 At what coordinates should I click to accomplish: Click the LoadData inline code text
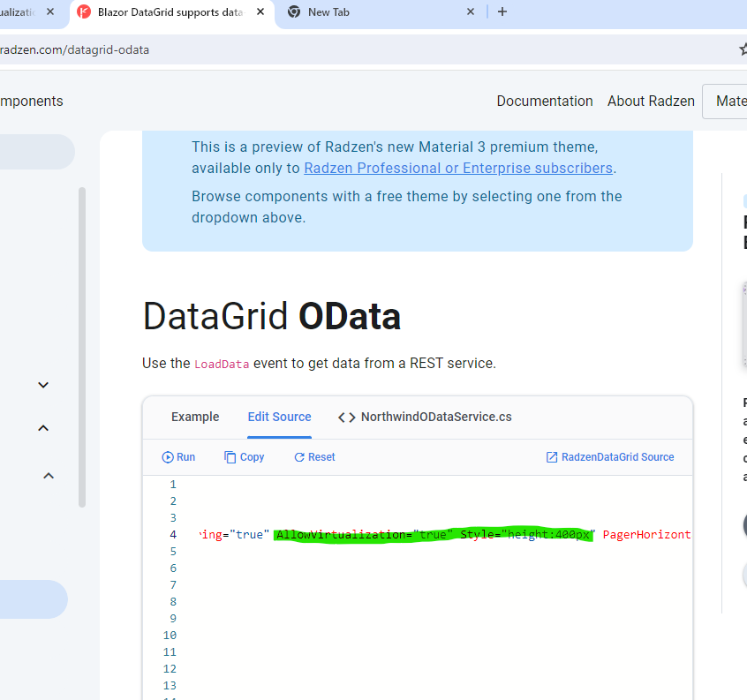(222, 365)
